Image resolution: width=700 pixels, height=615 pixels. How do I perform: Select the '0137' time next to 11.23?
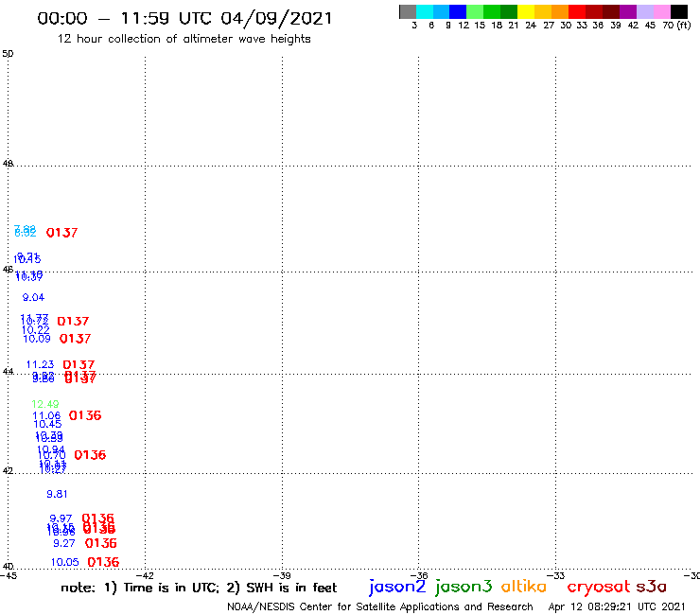[x=79, y=365]
